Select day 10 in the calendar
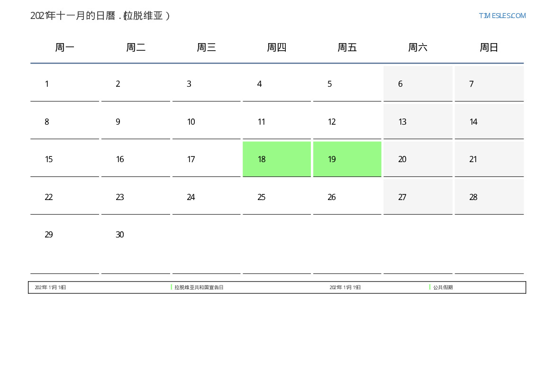 206,122
